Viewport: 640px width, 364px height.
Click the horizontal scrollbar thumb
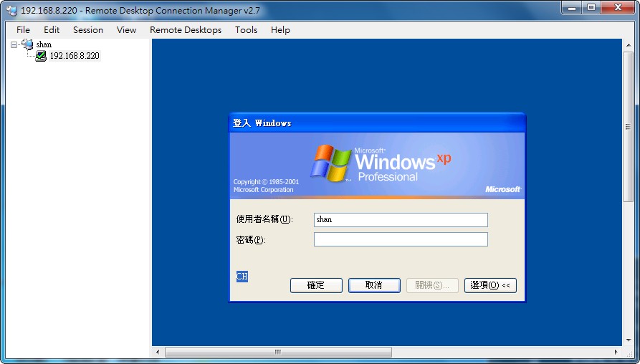coord(278,352)
